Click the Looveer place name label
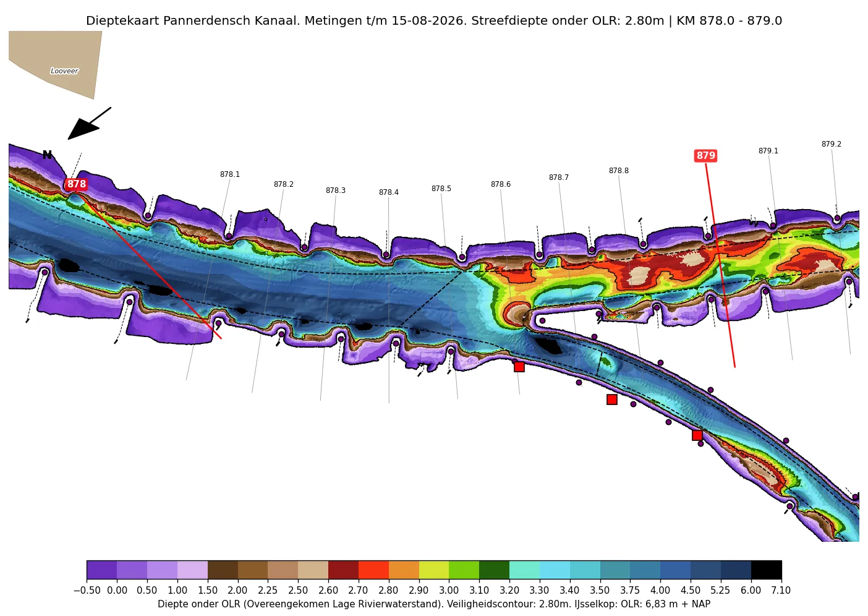The height and width of the screenshot is (616, 868). click(x=64, y=71)
